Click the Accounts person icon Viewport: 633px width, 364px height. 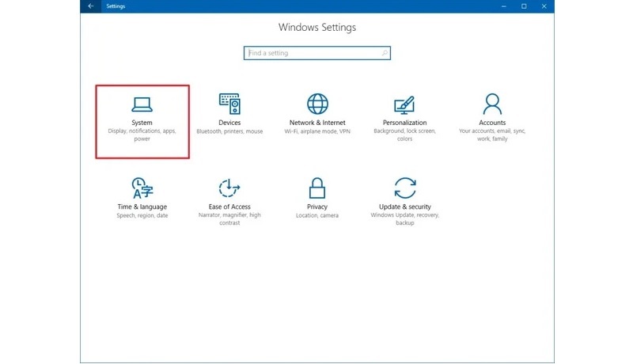pos(492,104)
